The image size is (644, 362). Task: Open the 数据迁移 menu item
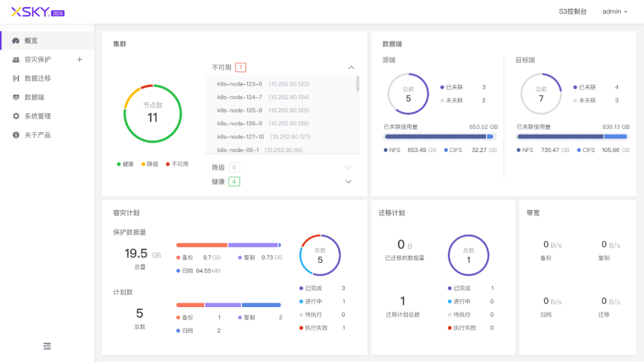point(38,78)
